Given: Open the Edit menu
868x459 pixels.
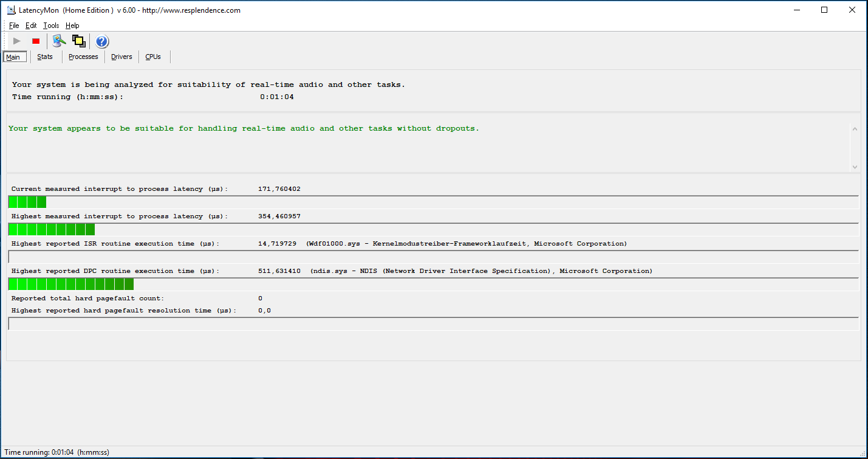Looking at the screenshot, I should pos(31,26).
